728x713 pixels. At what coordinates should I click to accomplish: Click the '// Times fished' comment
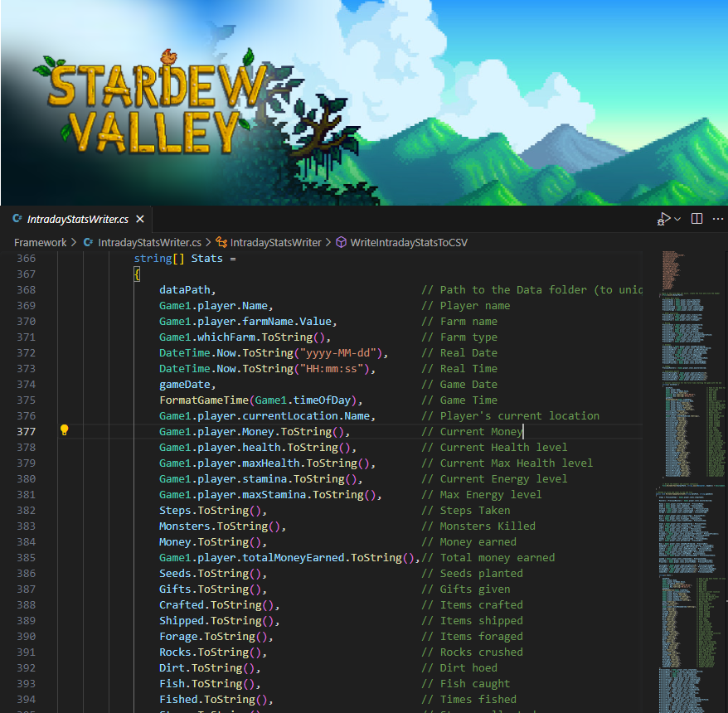(x=469, y=700)
